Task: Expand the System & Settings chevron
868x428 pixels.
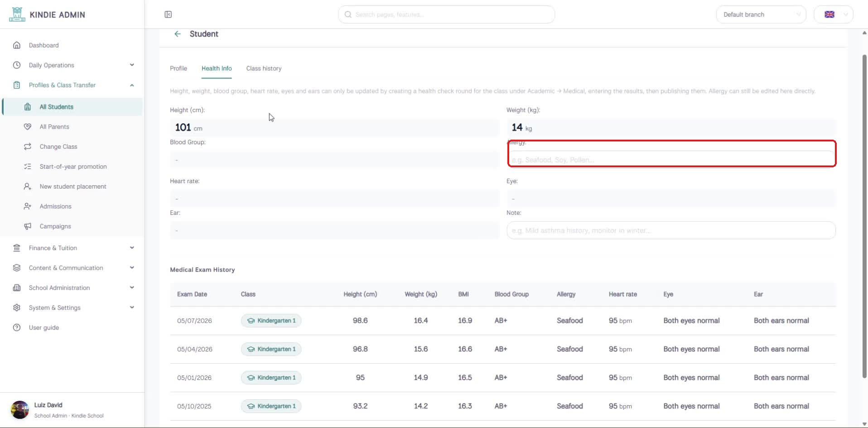Action: click(132, 307)
